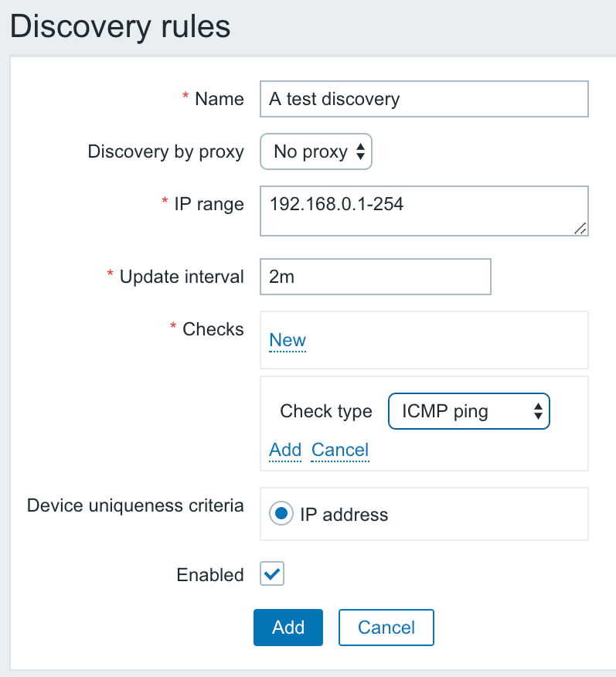Image resolution: width=616 pixels, height=677 pixels.
Task: Open the Discovery by proxy dropdown
Action: [x=316, y=151]
